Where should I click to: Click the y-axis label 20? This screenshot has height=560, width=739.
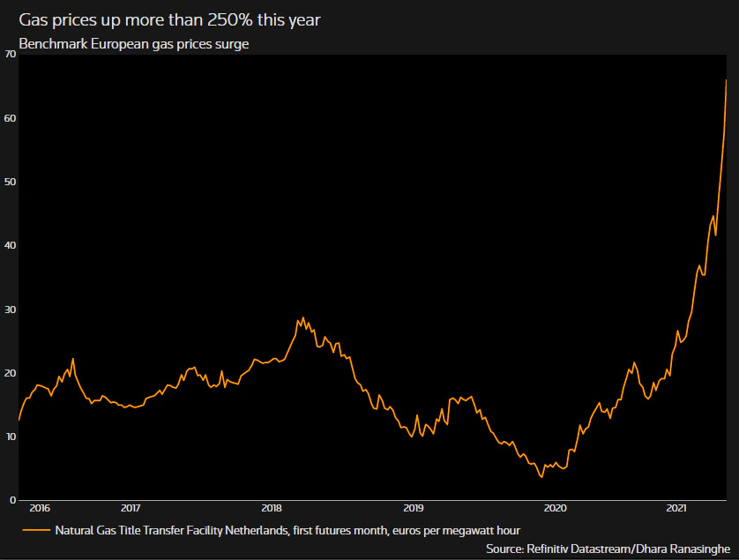click(x=10, y=373)
